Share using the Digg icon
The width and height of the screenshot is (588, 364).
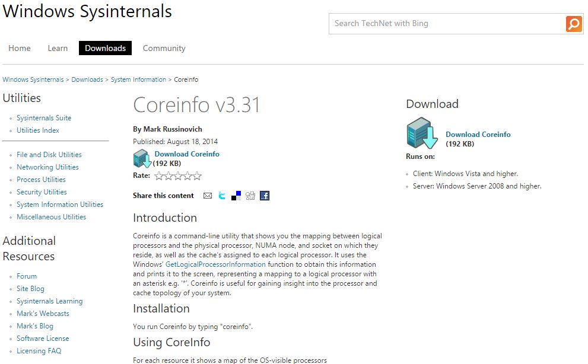(250, 196)
